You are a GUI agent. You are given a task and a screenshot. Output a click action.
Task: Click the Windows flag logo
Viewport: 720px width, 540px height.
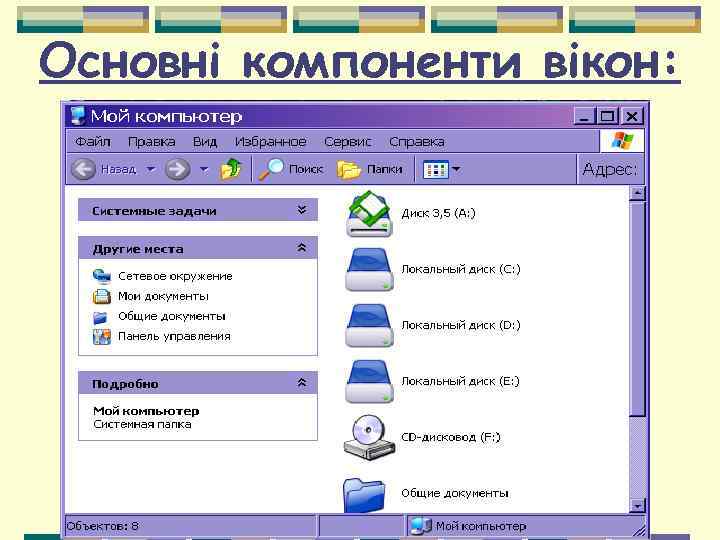623,141
